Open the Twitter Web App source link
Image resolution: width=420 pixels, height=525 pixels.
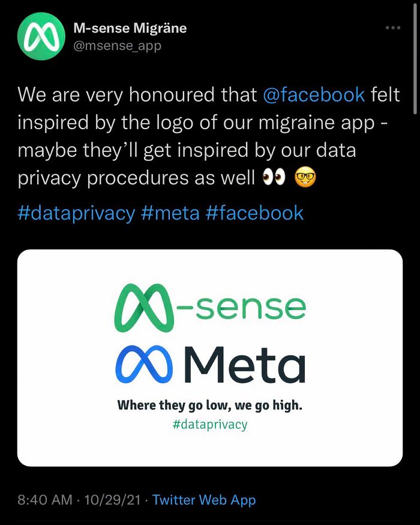point(204,500)
